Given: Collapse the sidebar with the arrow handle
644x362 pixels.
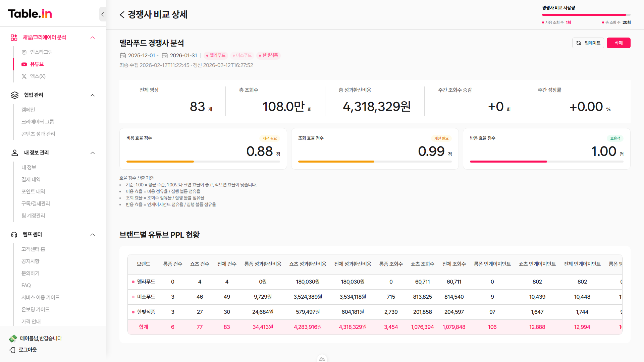Looking at the screenshot, I should pos(103,14).
